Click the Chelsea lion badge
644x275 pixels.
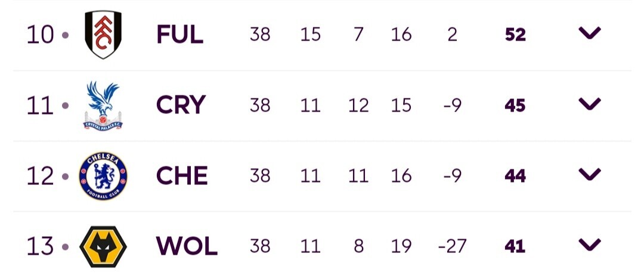point(103,176)
